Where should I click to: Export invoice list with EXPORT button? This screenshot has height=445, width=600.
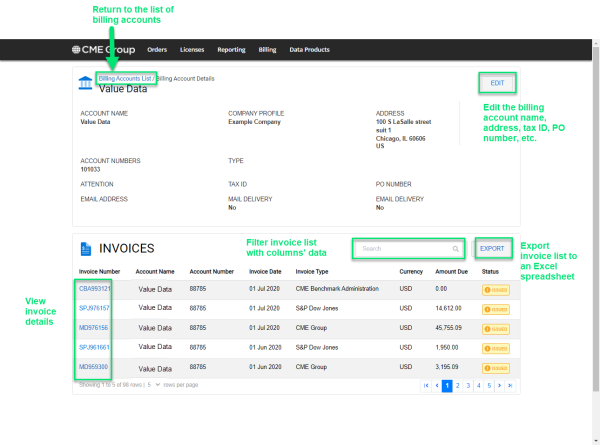[492, 248]
